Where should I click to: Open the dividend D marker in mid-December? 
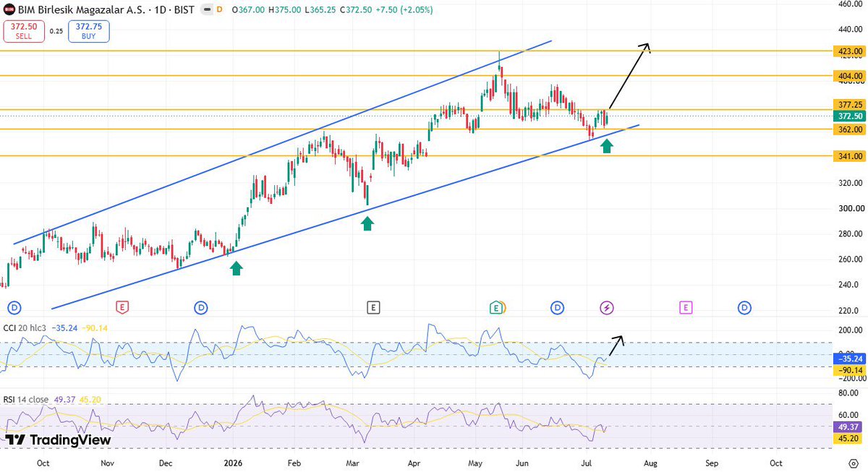pos(200,307)
